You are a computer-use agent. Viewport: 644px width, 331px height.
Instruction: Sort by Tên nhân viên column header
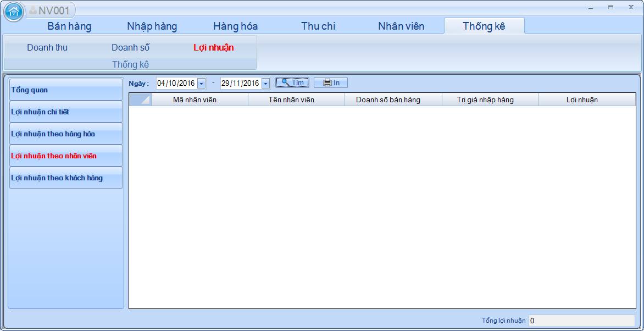coord(296,100)
